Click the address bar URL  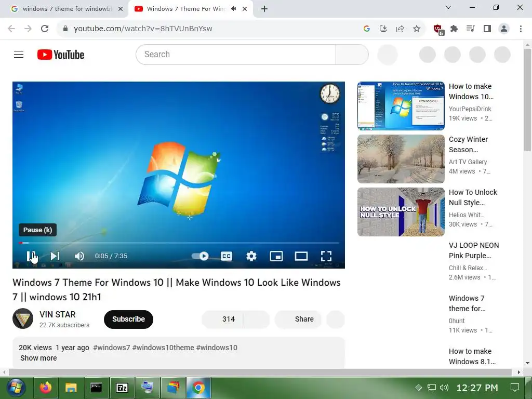click(x=143, y=29)
